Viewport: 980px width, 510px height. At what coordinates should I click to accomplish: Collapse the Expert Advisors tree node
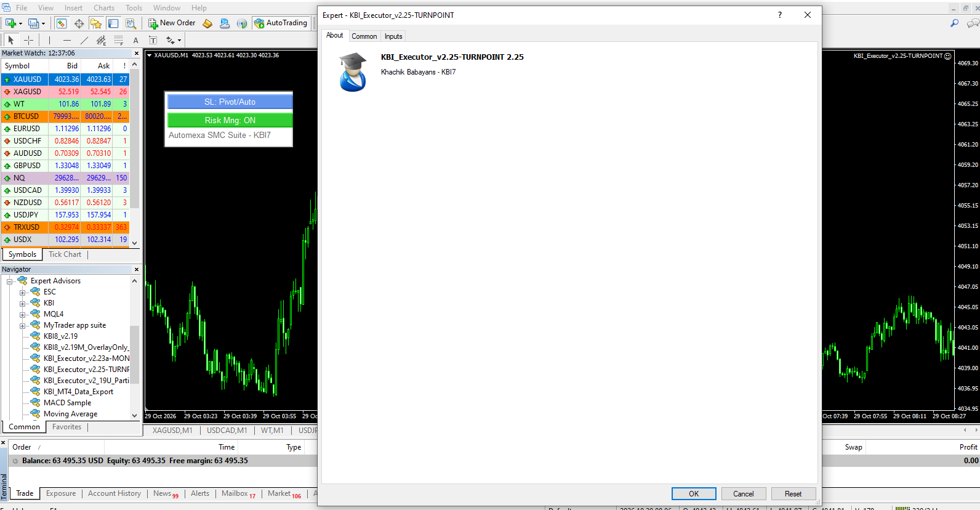[x=9, y=281]
